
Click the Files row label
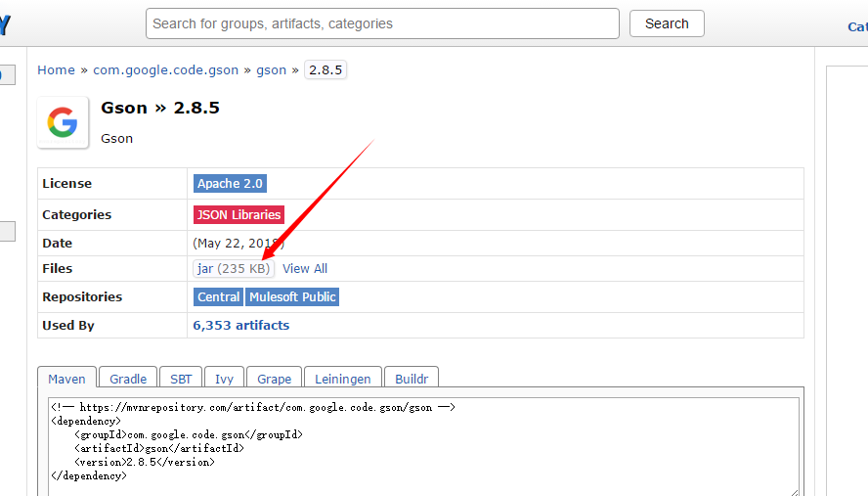57,269
